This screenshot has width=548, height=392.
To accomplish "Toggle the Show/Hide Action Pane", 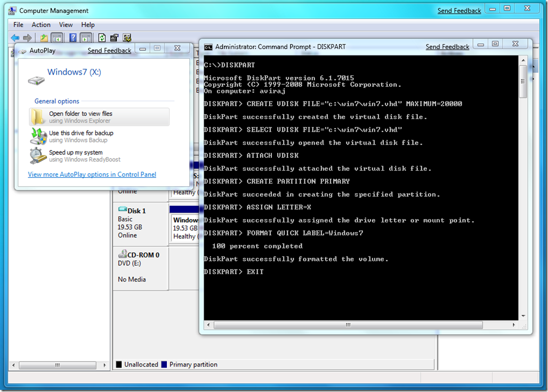I will coord(85,37).
